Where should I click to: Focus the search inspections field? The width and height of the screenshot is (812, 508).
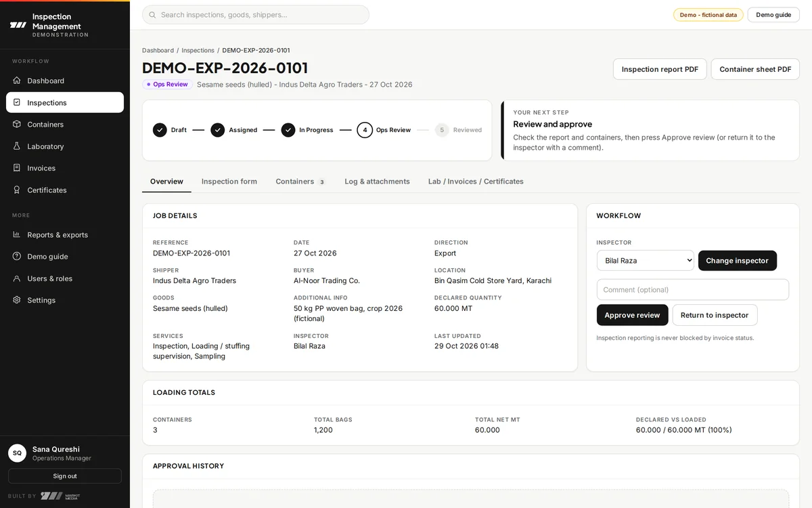coord(256,15)
